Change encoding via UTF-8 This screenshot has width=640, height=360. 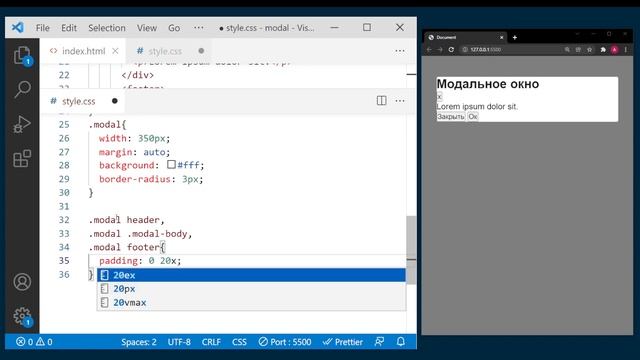click(x=179, y=342)
